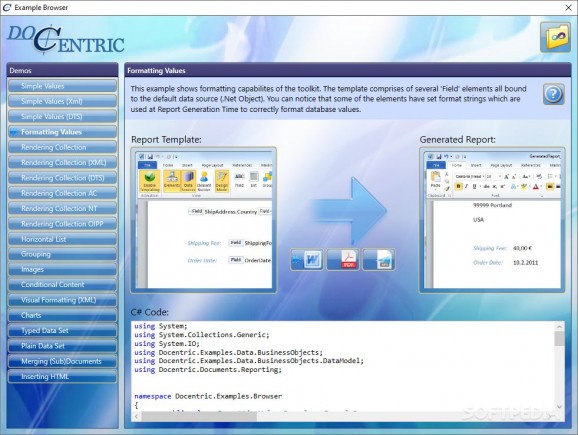Screen dimensions: 578x435
Task: Open the Typed Data Set demo
Action: pyautogui.click(x=62, y=331)
